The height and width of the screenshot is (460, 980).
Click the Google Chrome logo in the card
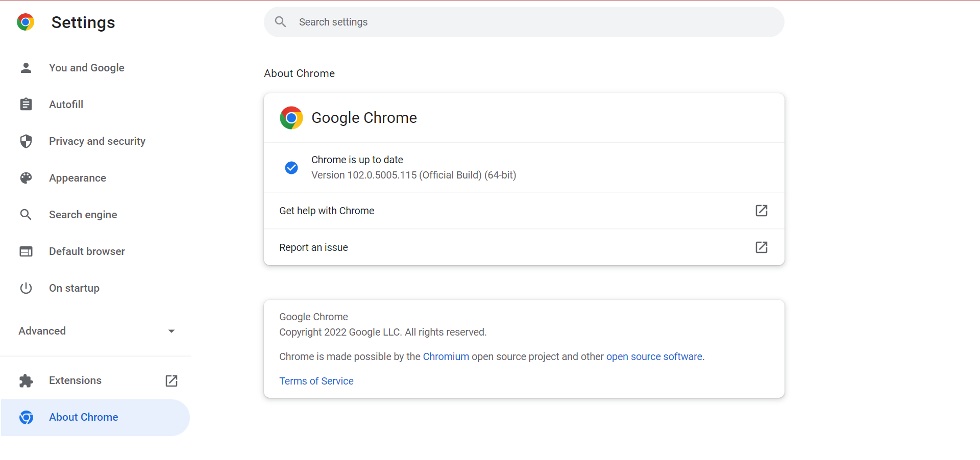click(291, 118)
